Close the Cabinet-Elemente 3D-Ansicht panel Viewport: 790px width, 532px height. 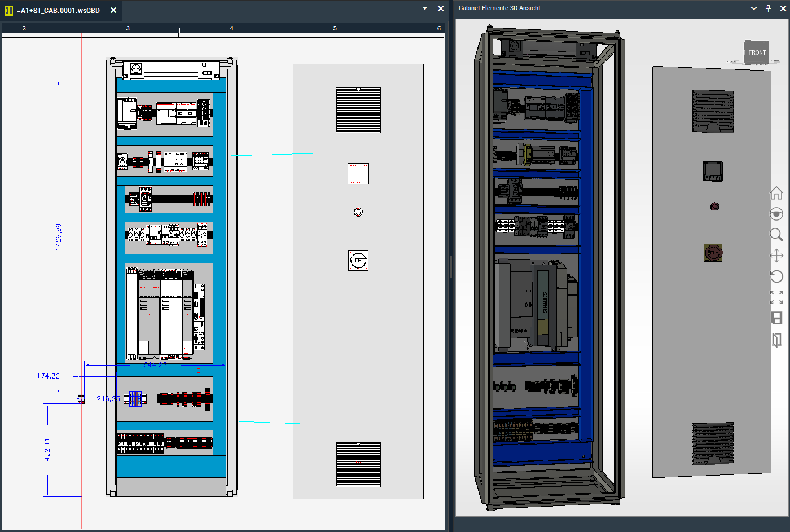point(783,8)
